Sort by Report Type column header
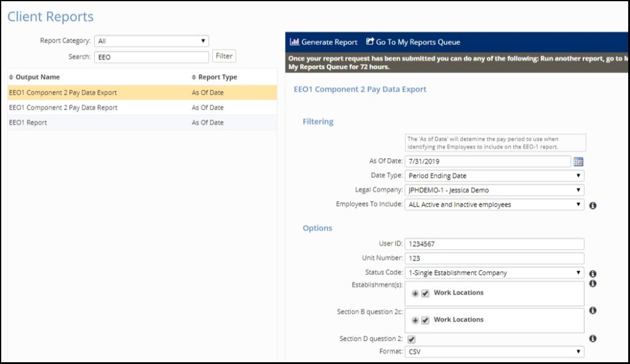 (217, 77)
